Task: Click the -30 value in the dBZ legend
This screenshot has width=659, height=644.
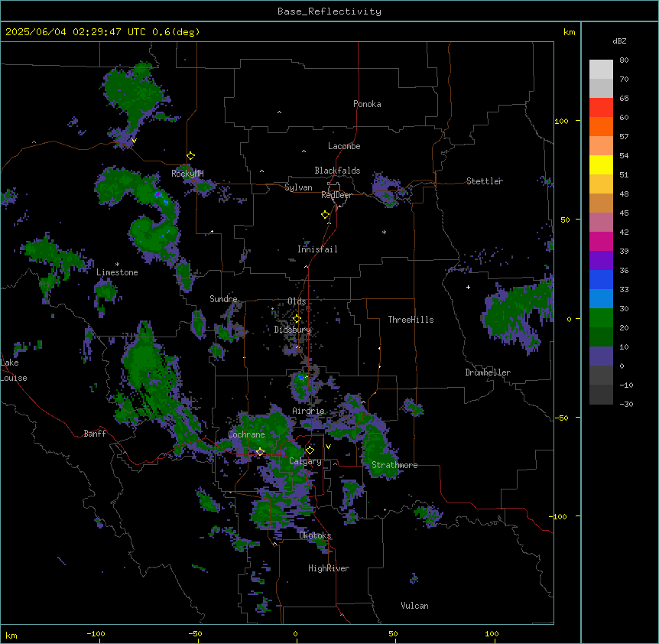Action: (626, 404)
